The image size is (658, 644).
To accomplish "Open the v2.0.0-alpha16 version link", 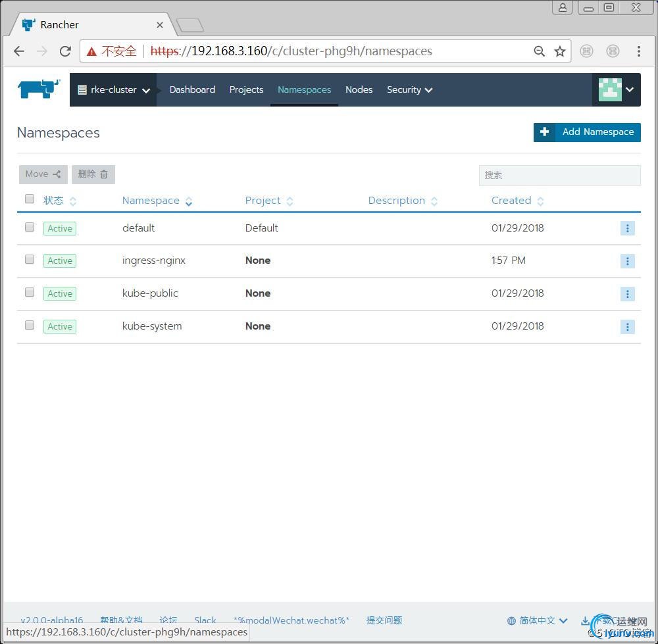I will tap(51, 620).
